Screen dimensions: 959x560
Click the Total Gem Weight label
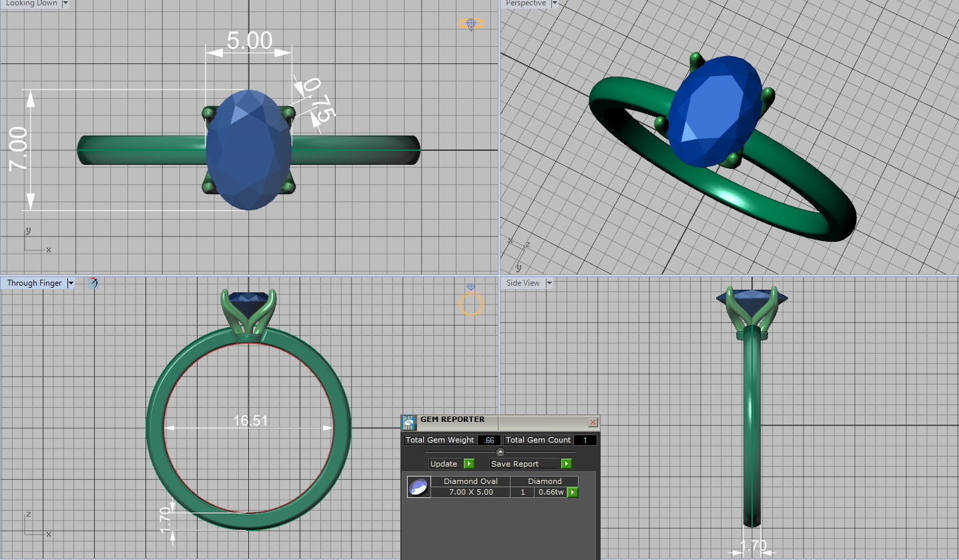click(440, 440)
